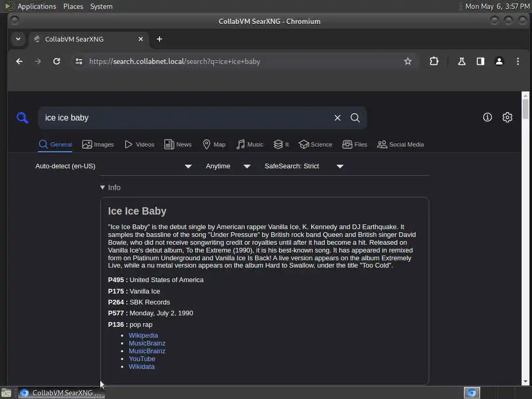Select the General category tab
This screenshot has height=399, width=532.
55,144
